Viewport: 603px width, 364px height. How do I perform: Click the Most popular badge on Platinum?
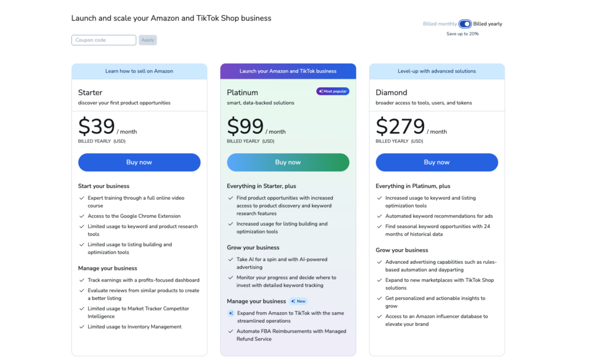pos(332,91)
